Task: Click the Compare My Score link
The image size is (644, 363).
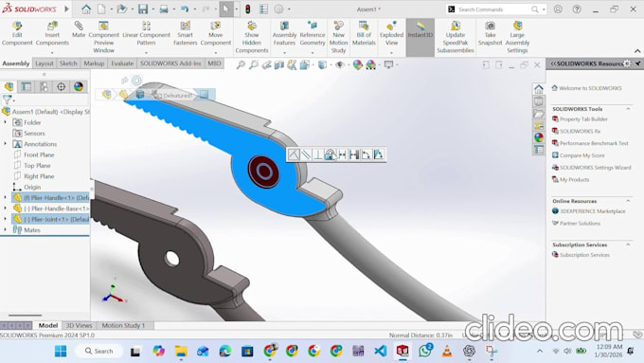Action: pyautogui.click(x=582, y=155)
